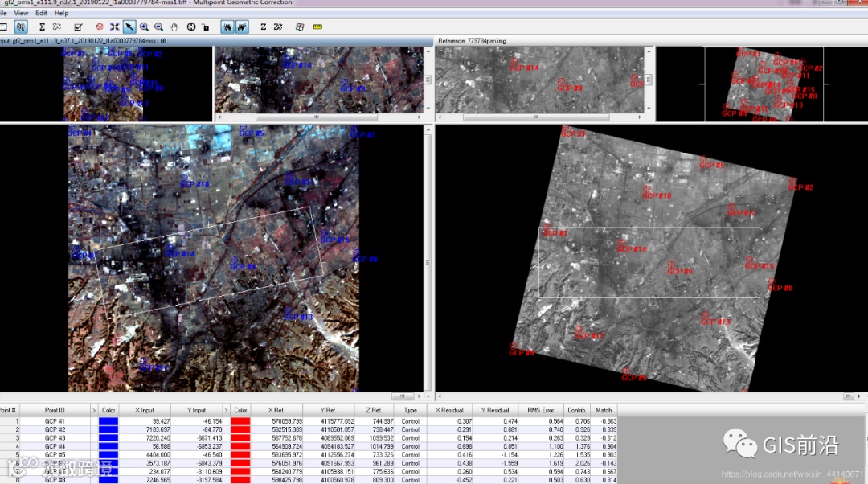Open the Help menu
Image resolution: width=868 pixels, height=484 pixels.
pos(62,14)
